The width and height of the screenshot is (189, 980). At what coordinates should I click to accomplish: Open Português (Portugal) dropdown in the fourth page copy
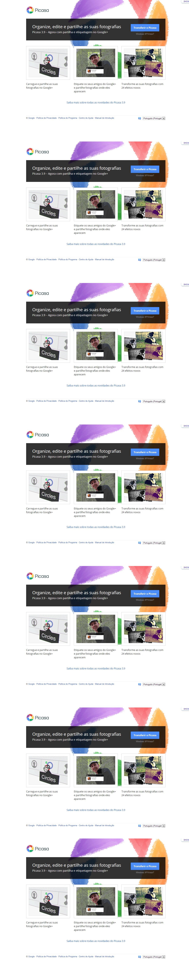pos(154,543)
